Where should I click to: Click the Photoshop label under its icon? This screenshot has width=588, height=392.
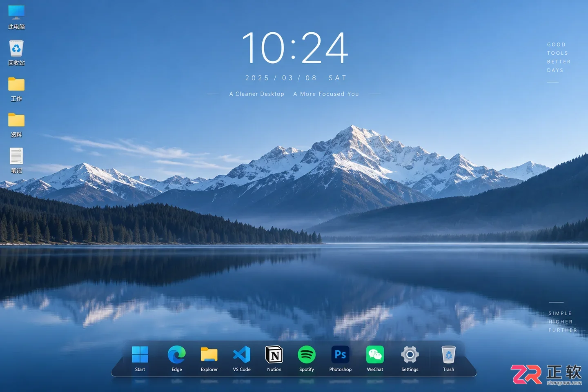pos(340,370)
